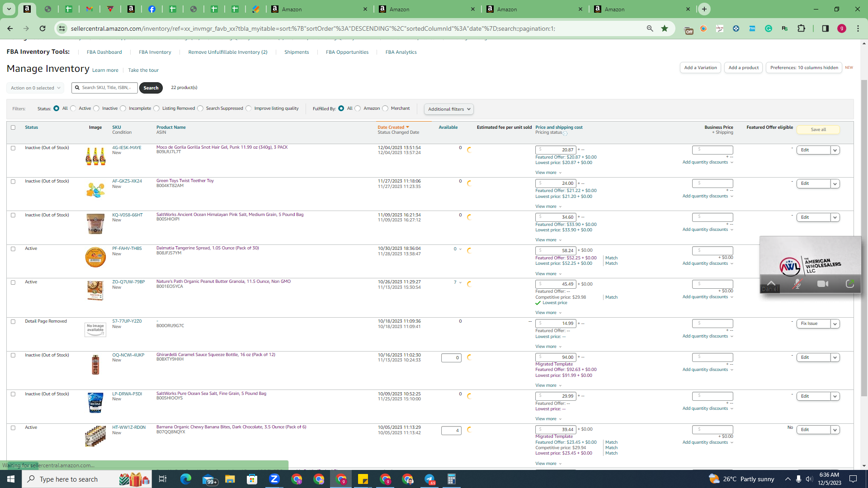Open File Explorer from the taskbar

point(230,479)
